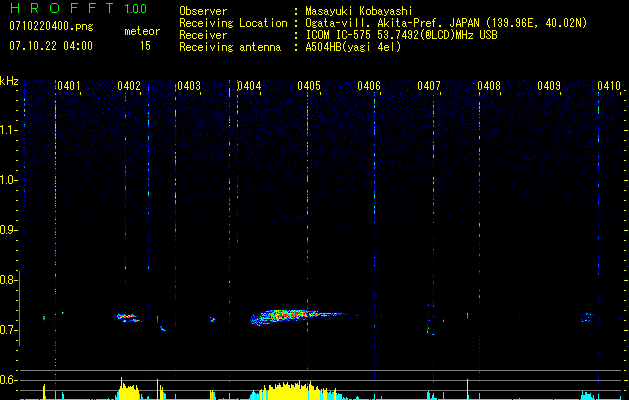Click the 0405 time marker label
Image resolution: width=629 pixels, height=400 pixels.
click(309, 86)
